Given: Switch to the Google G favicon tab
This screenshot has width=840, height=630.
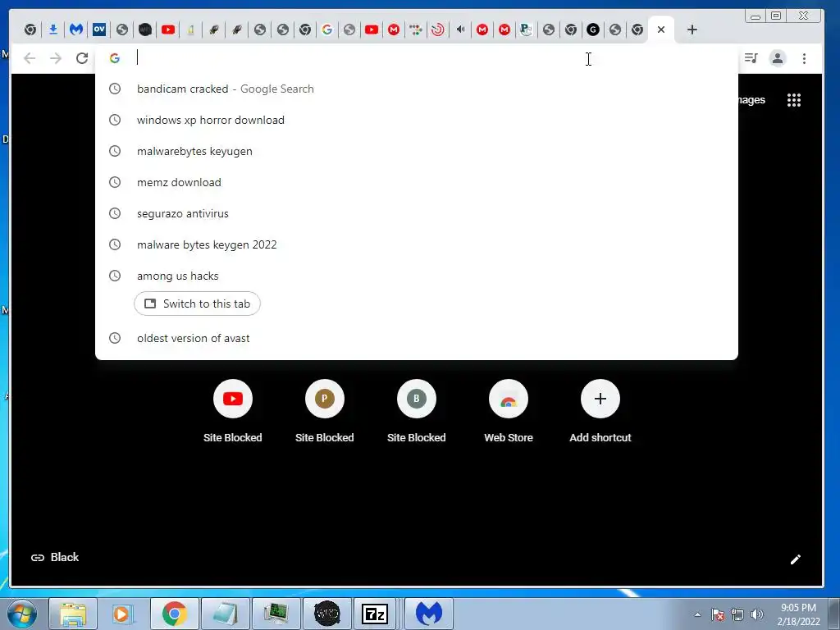Looking at the screenshot, I should (x=326, y=30).
